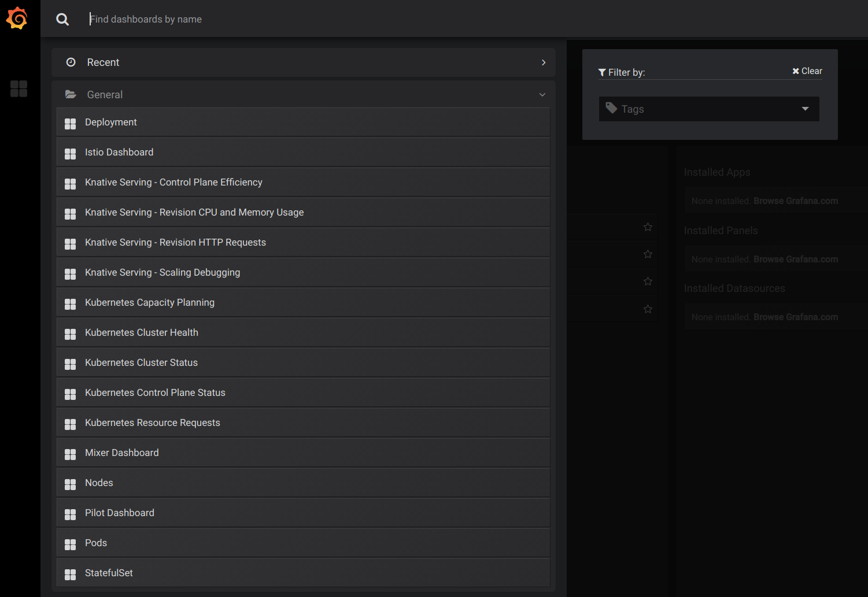This screenshot has height=597, width=868.
Task: Open Knative Serving - Control Plane Efficiency
Action: click(303, 183)
